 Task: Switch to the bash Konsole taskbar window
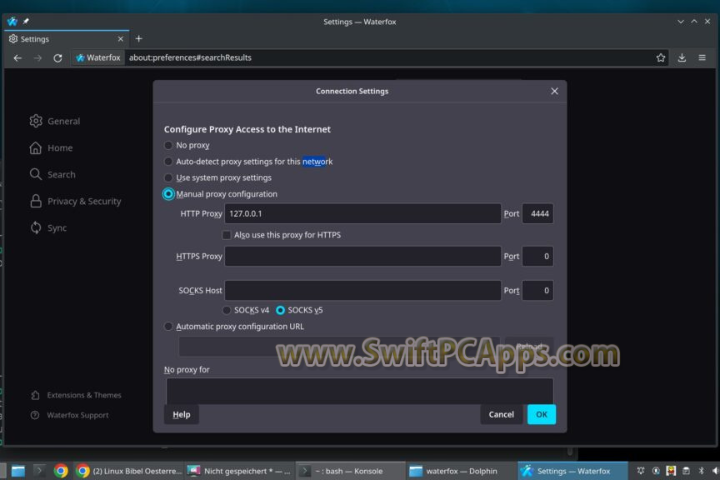tap(350, 471)
